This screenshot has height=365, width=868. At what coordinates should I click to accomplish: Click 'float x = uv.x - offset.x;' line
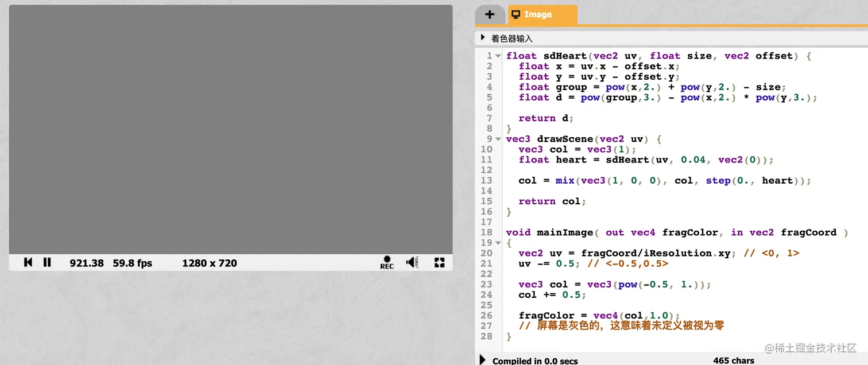[x=599, y=67]
